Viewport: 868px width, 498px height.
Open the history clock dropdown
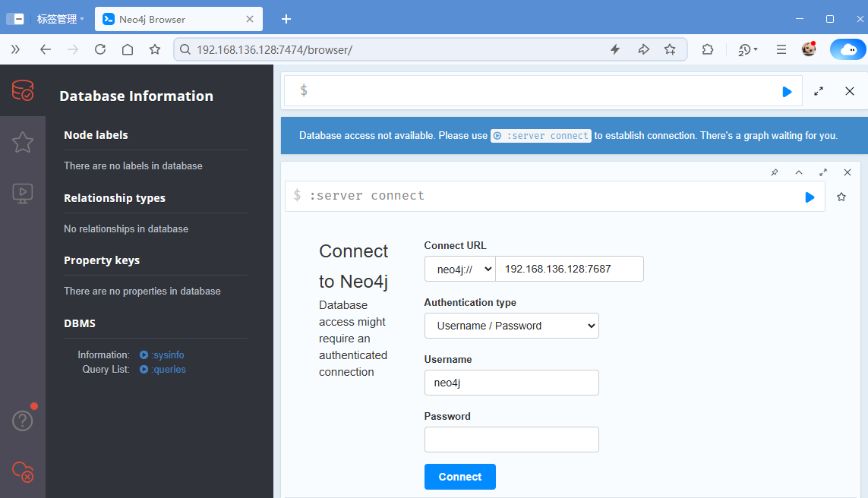[x=747, y=50]
